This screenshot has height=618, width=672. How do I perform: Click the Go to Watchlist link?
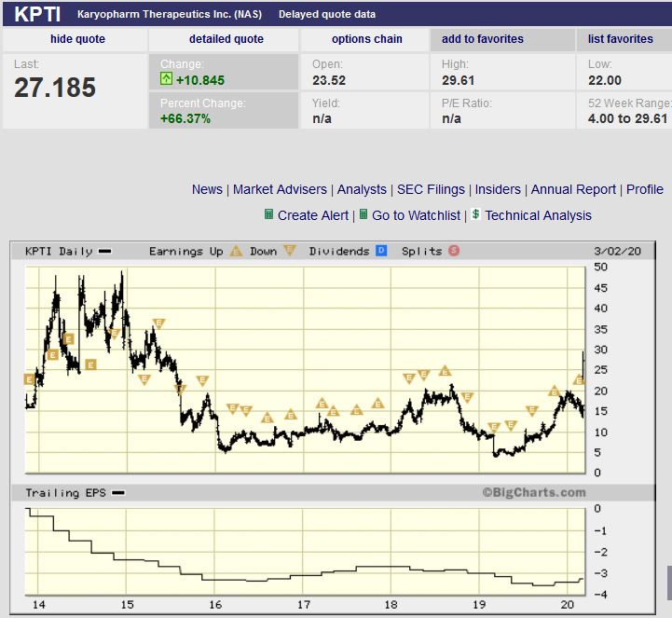[x=416, y=215]
